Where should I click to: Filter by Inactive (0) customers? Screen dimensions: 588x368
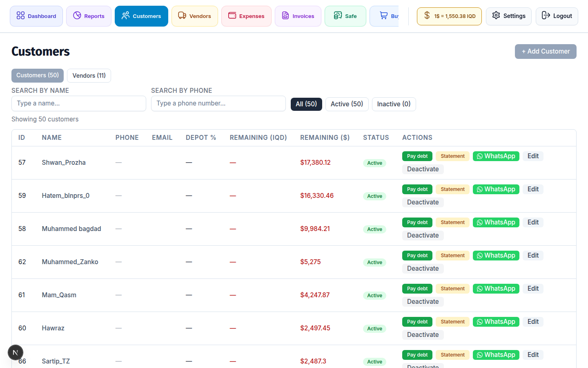pyautogui.click(x=394, y=104)
